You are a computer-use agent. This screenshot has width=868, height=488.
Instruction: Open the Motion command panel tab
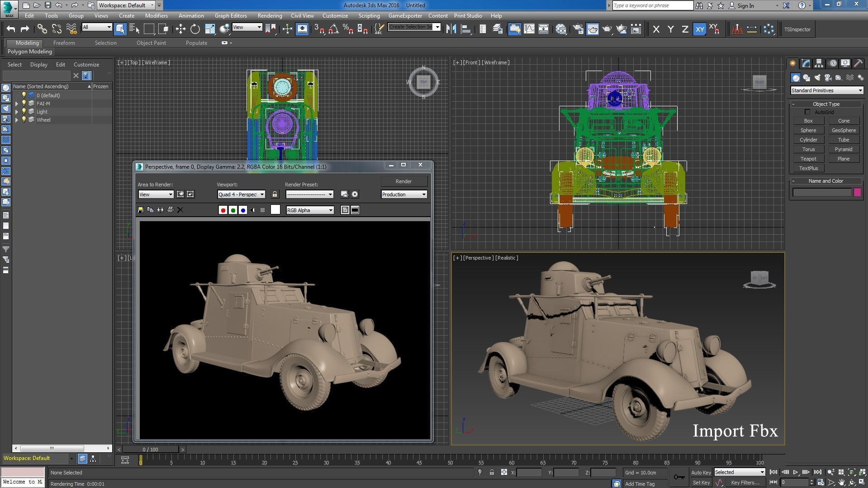pos(832,63)
